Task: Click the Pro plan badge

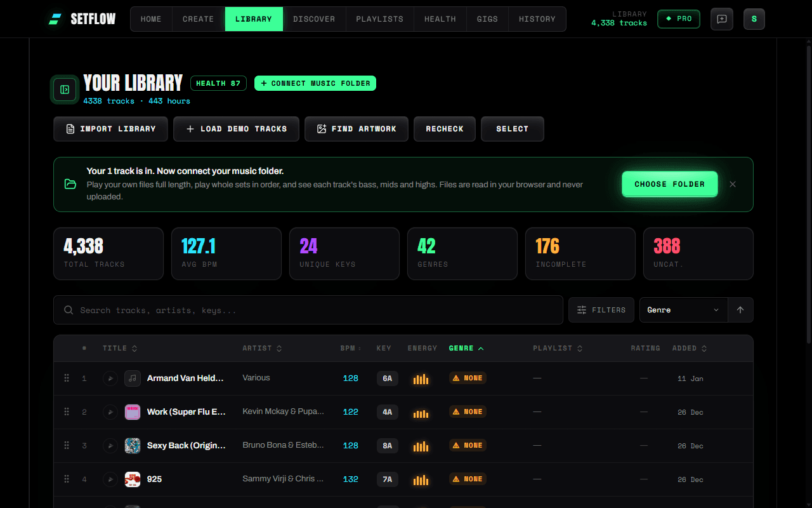Action: tap(679, 19)
